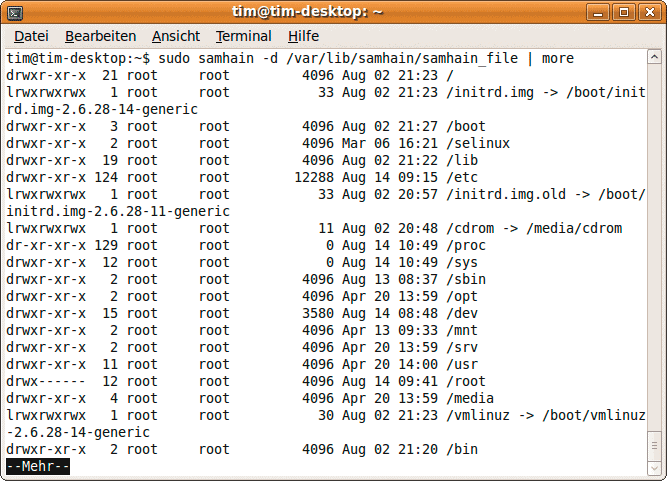Open the Hilfe menu
Viewport: 667px width, 481px height.
pos(303,36)
